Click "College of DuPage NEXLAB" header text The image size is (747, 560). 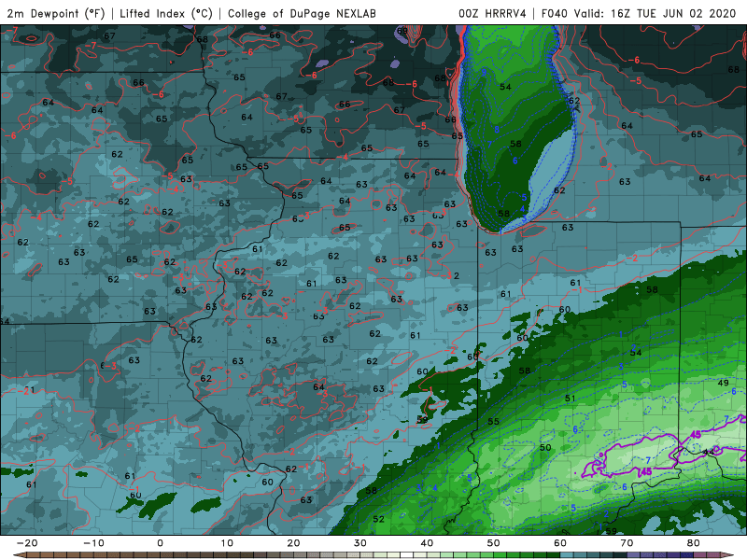tap(302, 13)
